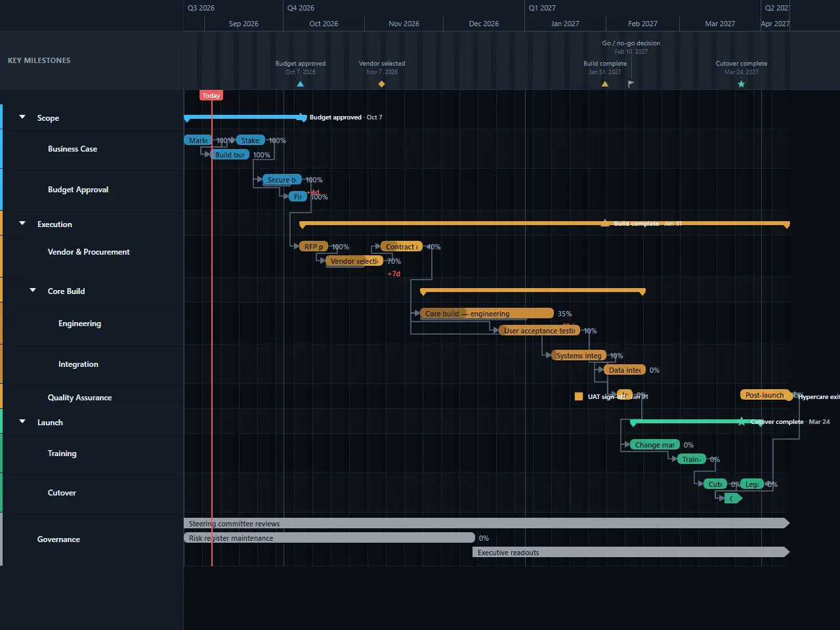Select the Engineering row label
The image size is (840, 630).
tap(79, 324)
